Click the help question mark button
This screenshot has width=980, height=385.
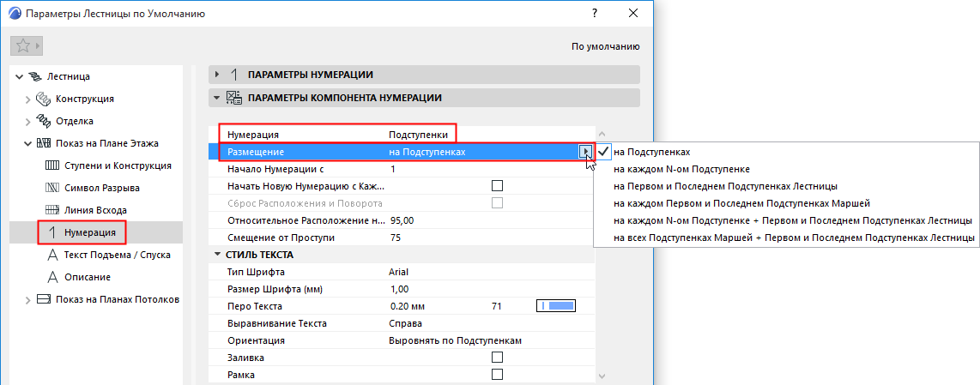pos(595,13)
